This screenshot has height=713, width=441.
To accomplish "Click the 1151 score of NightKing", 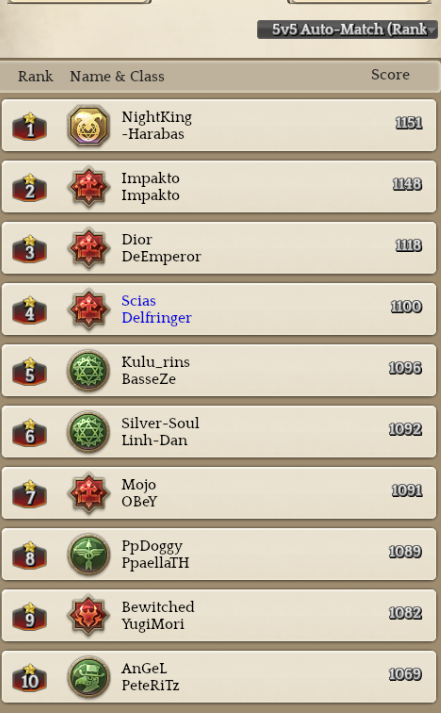I will point(409,123).
